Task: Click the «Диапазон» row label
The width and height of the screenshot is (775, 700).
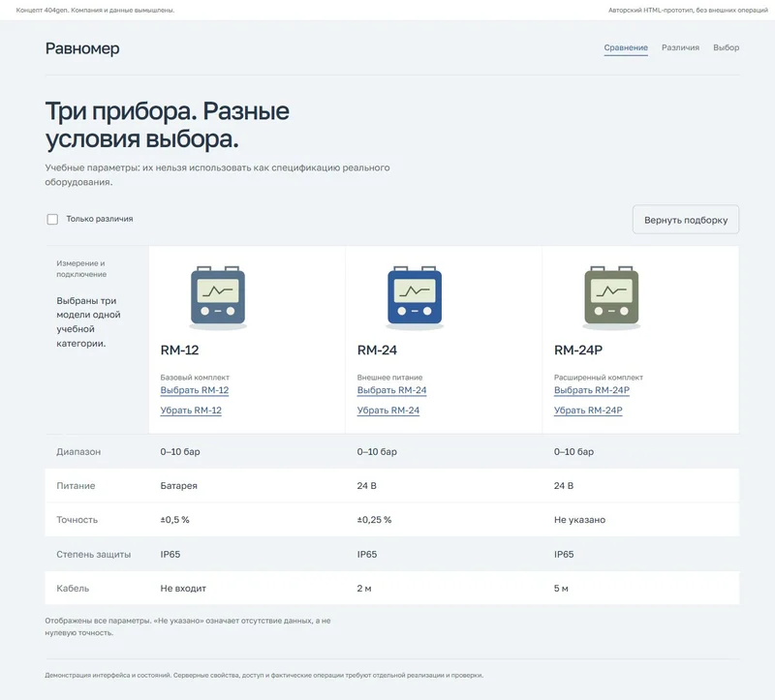Action: point(78,452)
